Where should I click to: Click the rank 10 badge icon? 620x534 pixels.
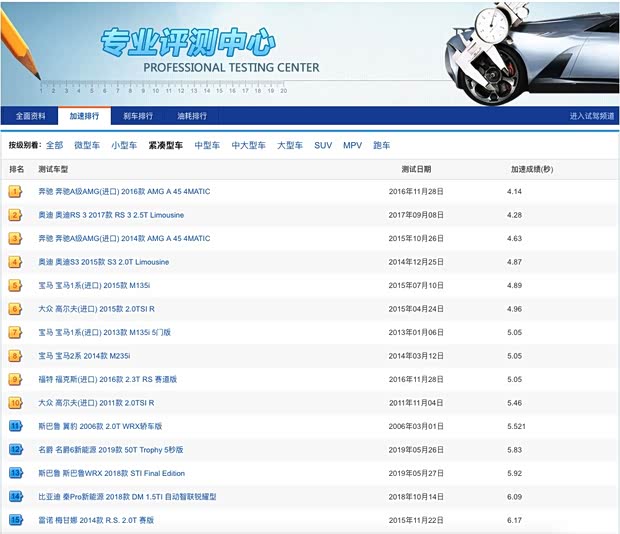coord(15,403)
